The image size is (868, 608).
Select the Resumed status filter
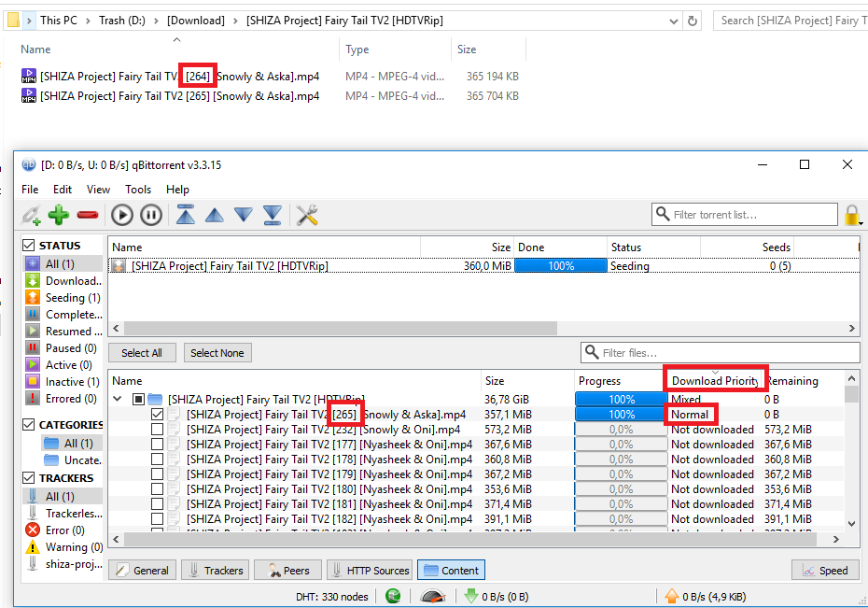(63, 332)
